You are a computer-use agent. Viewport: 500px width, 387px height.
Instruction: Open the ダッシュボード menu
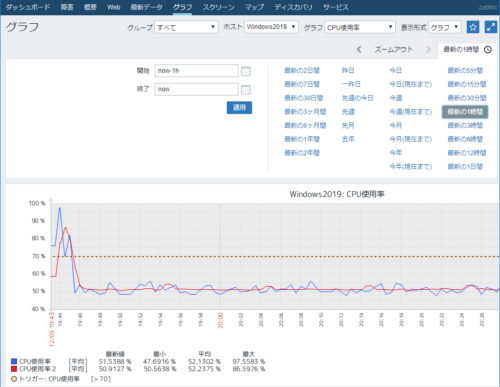click(28, 7)
